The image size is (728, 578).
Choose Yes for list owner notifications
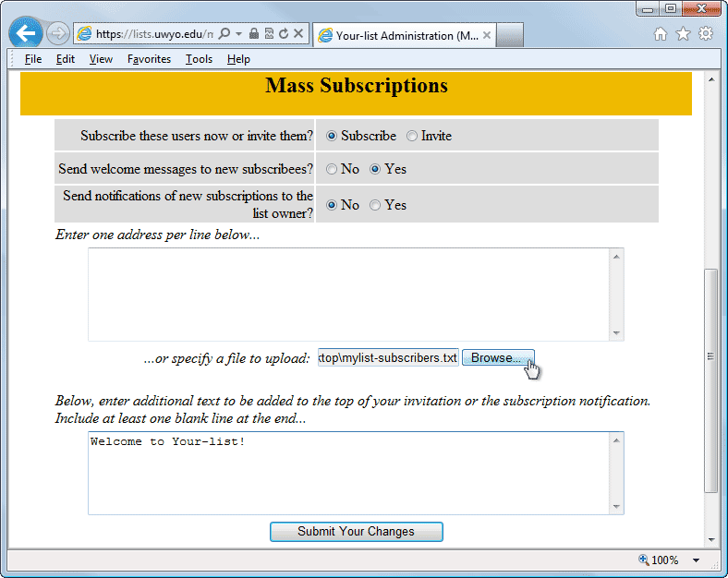tap(375, 205)
